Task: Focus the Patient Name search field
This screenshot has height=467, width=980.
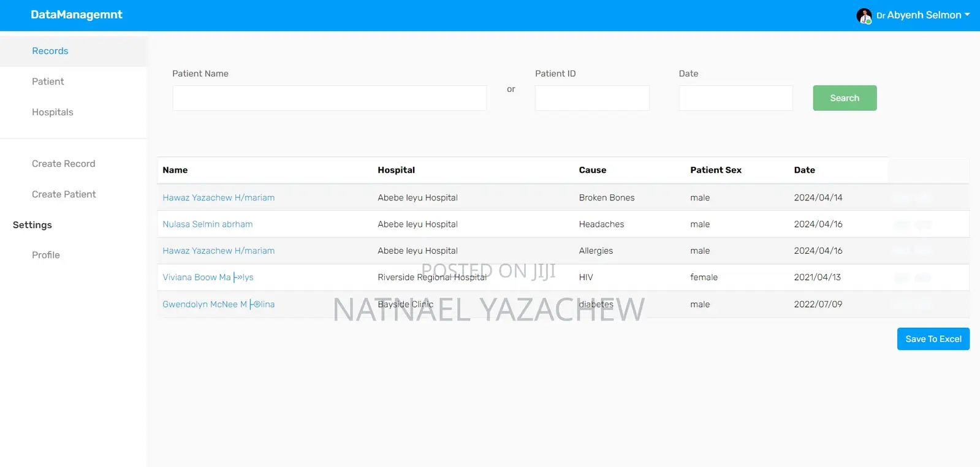Action: [329, 98]
